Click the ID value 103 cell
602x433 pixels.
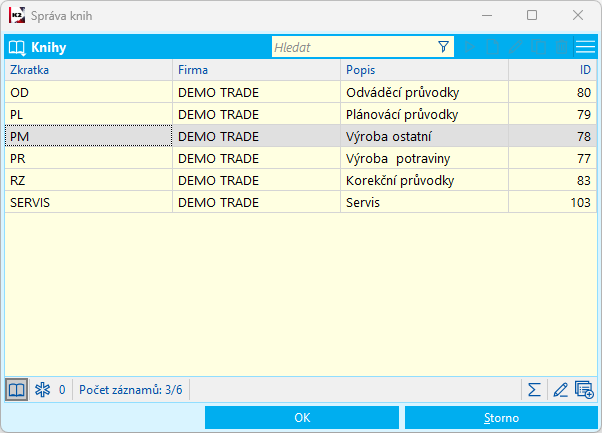click(x=552, y=202)
